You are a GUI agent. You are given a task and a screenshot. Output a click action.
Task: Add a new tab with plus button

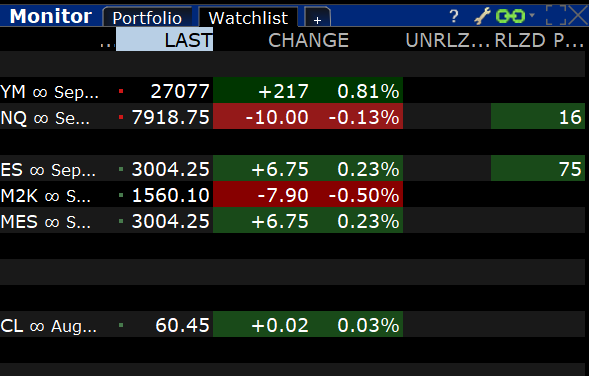[x=317, y=18]
